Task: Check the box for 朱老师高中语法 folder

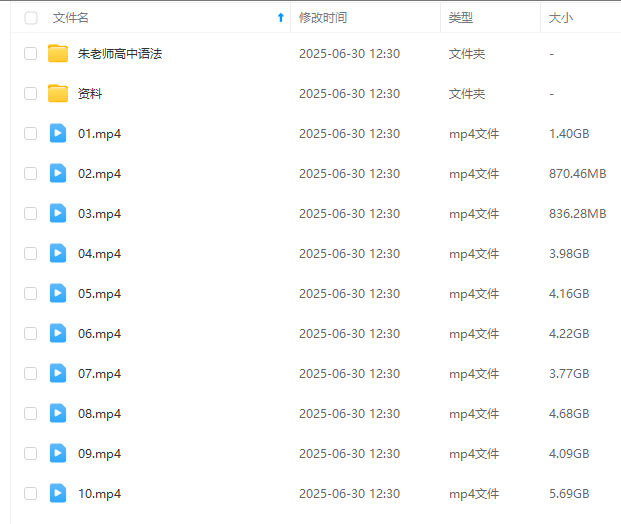Action: click(x=30, y=53)
